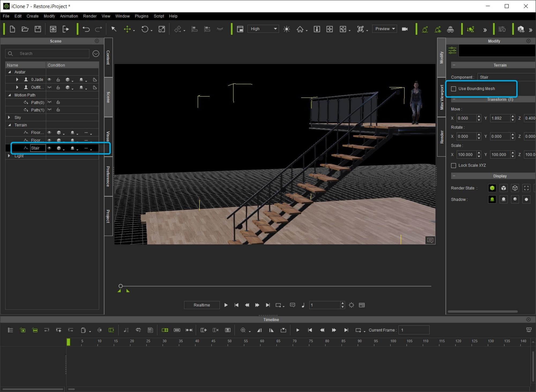Click the Open Project folder icon
This screenshot has width=536, height=392.
(x=25, y=29)
